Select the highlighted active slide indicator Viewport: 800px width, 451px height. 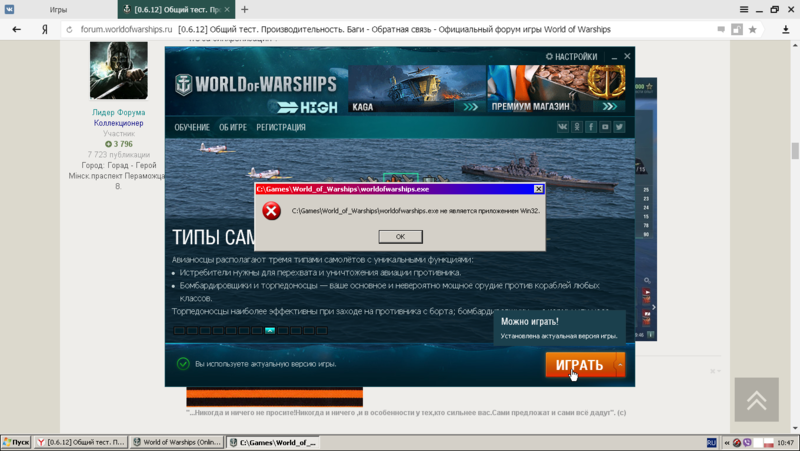270,331
